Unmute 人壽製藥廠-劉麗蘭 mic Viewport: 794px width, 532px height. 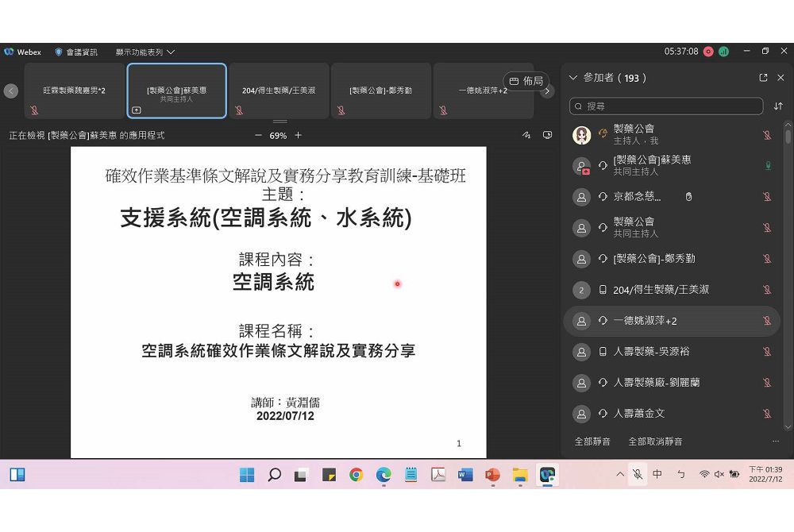coord(767,382)
